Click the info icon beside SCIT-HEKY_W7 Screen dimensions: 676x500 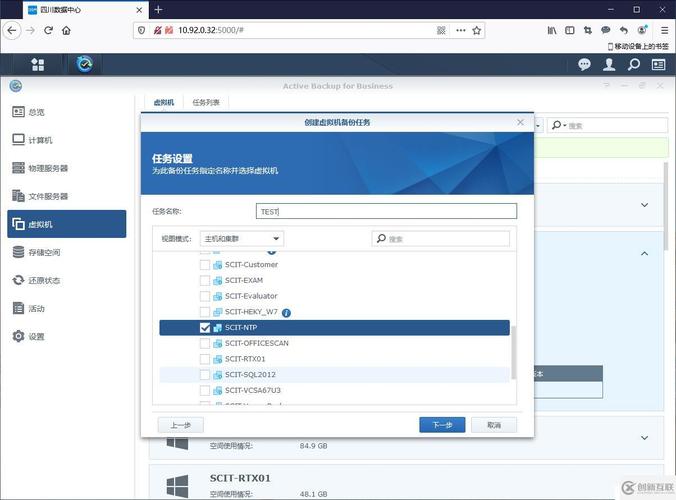(286, 312)
